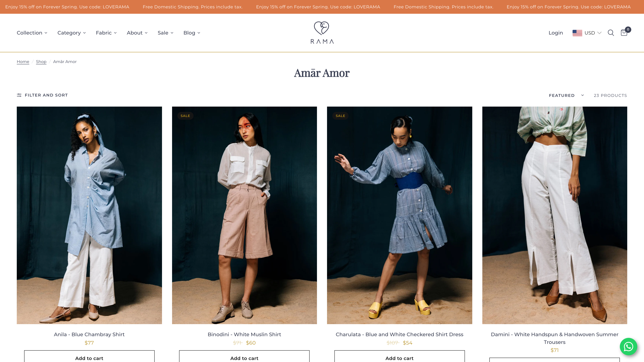Expand the Category menu
The height and width of the screenshot is (362, 644).
point(71,33)
